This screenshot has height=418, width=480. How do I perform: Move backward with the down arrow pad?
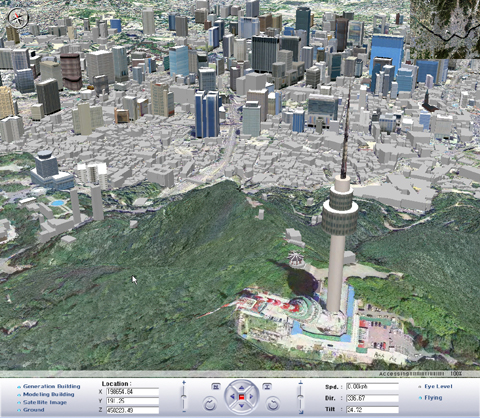tap(242, 406)
